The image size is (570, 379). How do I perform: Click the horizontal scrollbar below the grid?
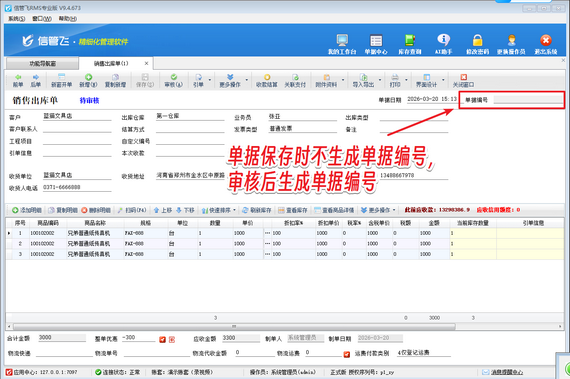coord(234,326)
